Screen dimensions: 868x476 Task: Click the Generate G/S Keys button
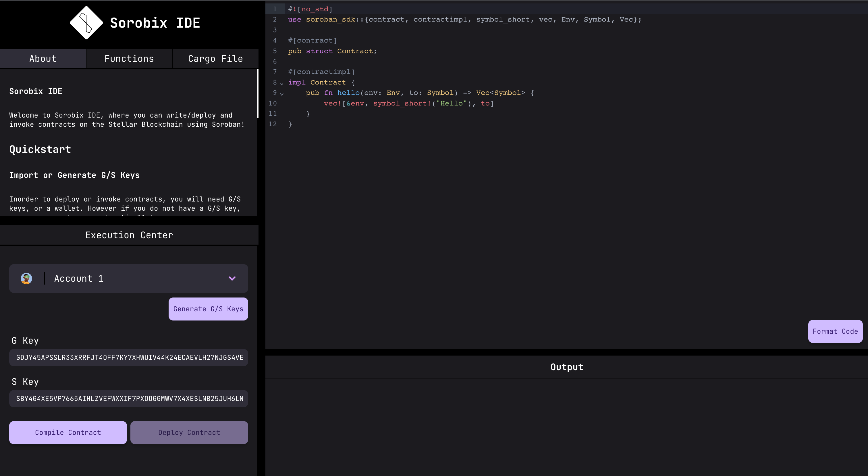208,309
